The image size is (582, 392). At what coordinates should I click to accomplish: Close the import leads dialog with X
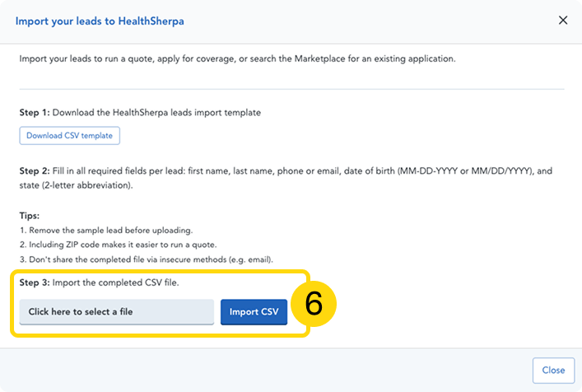563,20
